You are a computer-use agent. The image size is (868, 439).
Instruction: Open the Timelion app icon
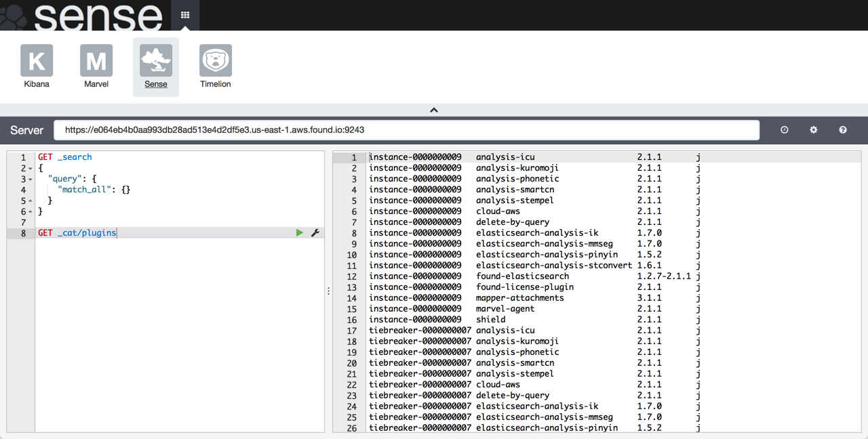216,61
